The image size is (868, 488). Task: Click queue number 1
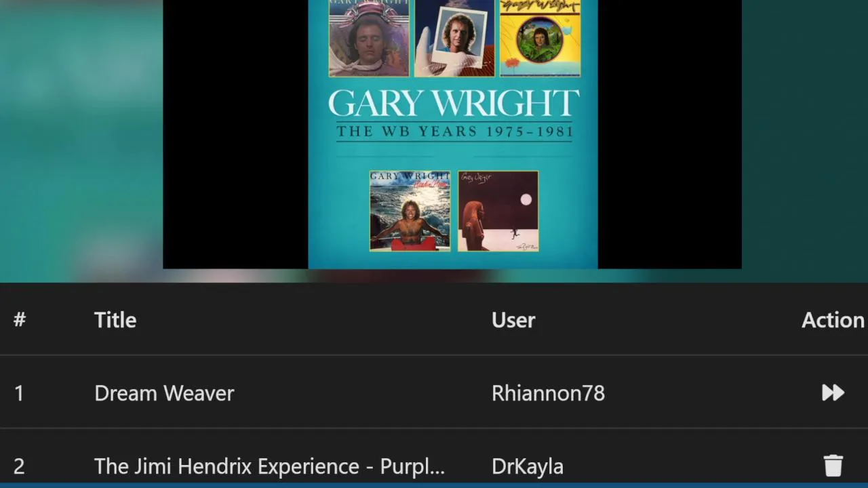[19, 393]
